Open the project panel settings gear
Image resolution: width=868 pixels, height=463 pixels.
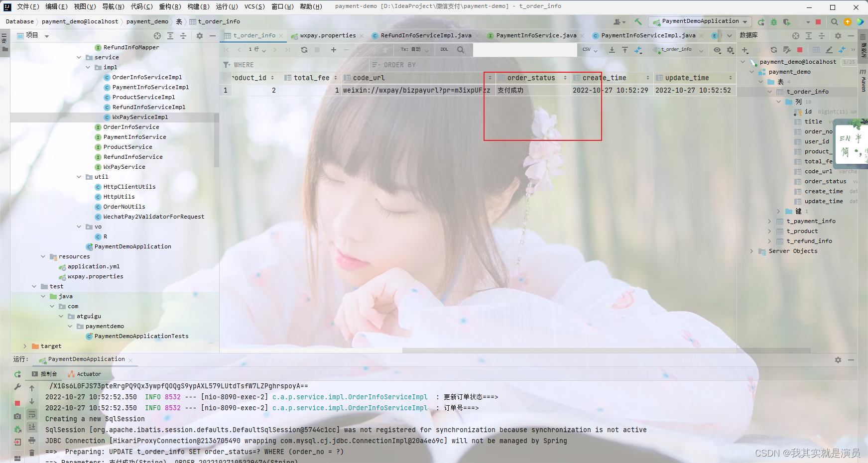click(200, 36)
